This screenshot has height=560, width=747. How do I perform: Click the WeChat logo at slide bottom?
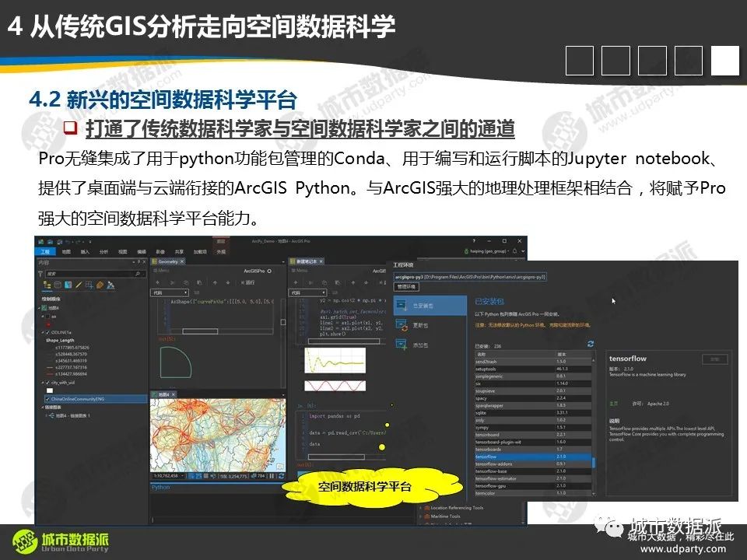tap(609, 527)
